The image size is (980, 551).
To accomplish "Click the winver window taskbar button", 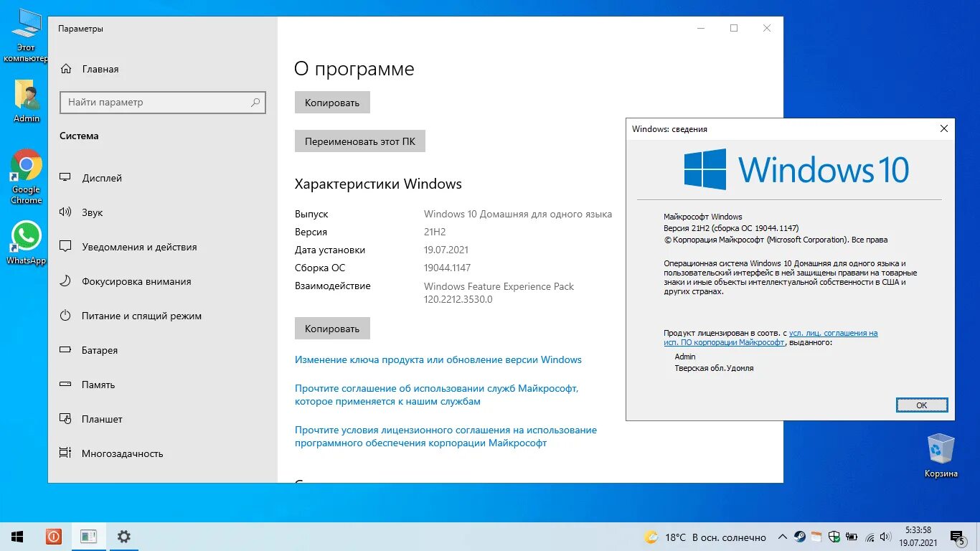I will point(89,537).
